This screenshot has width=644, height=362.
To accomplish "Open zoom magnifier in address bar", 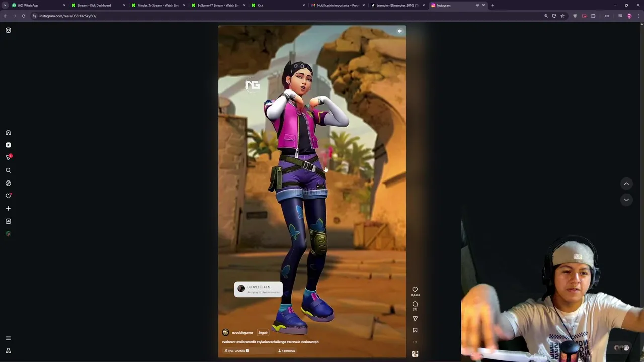I will point(546,16).
